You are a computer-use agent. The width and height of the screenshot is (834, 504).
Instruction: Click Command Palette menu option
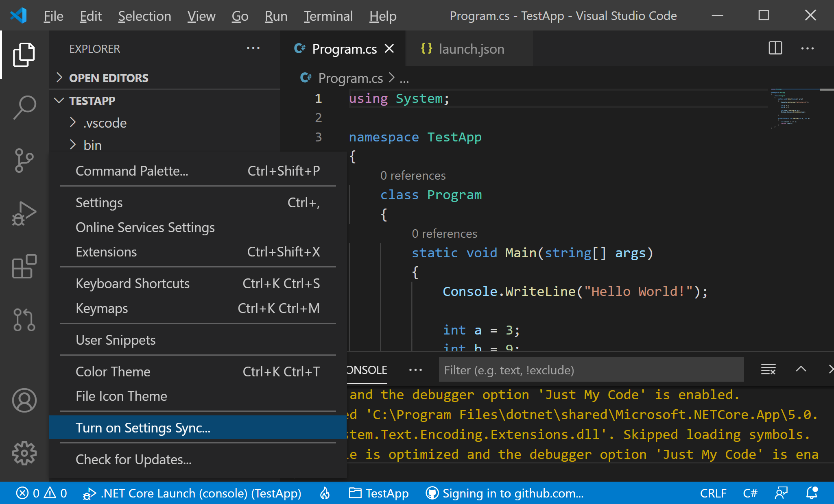pyautogui.click(x=132, y=171)
